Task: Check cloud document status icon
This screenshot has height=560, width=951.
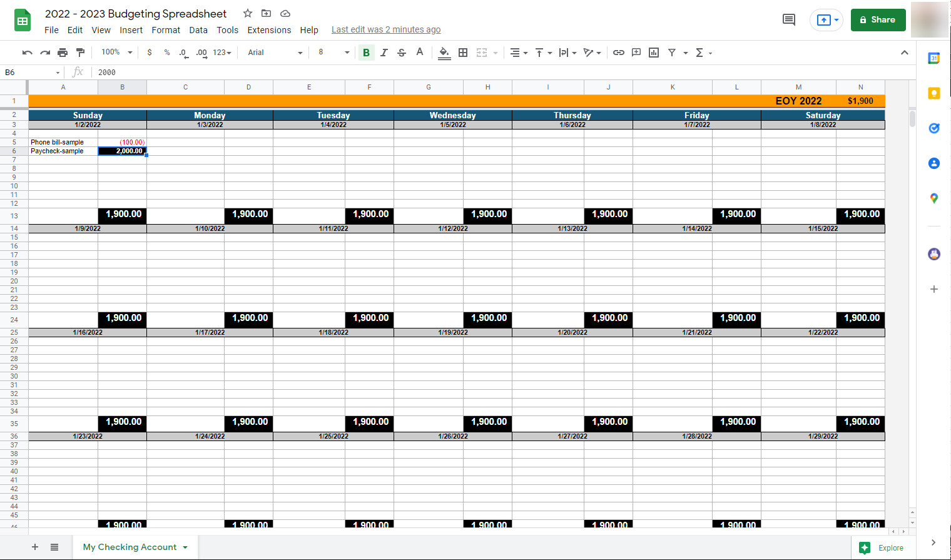Action: [285, 13]
